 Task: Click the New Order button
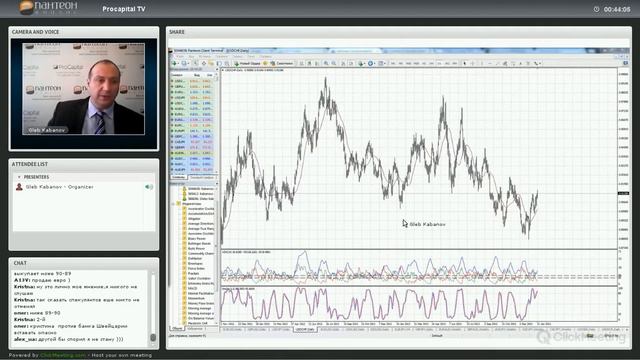tap(247, 63)
